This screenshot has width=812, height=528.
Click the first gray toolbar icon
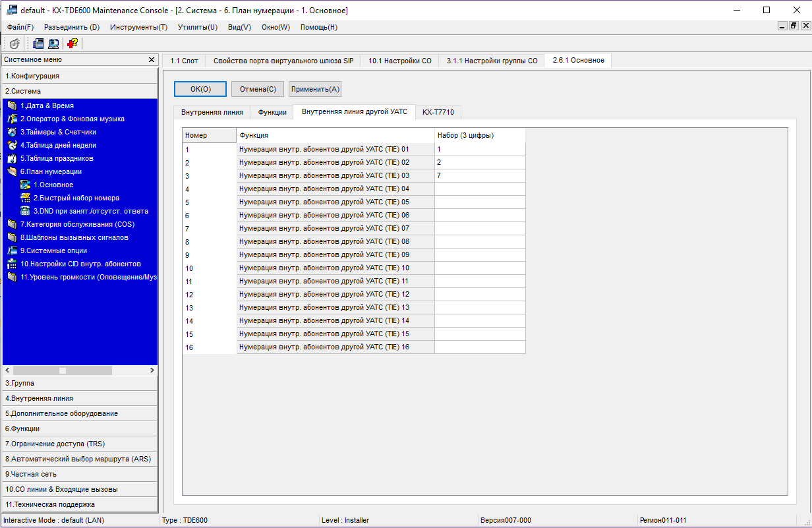(14, 44)
